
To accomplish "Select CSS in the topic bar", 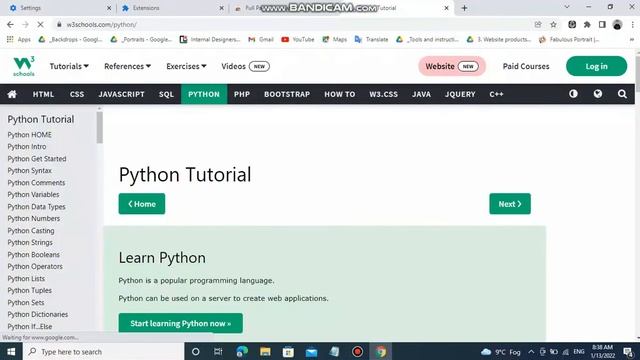I will [x=77, y=94].
